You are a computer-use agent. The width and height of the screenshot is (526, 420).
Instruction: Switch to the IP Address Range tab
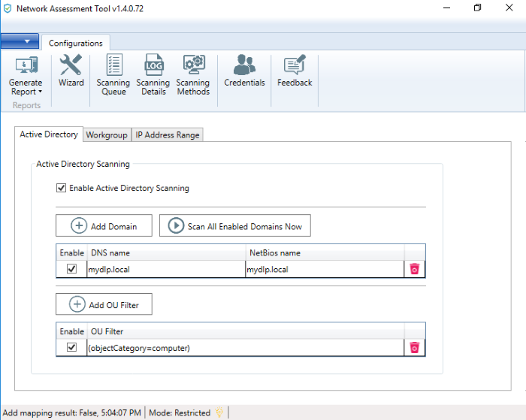(x=167, y=135)
